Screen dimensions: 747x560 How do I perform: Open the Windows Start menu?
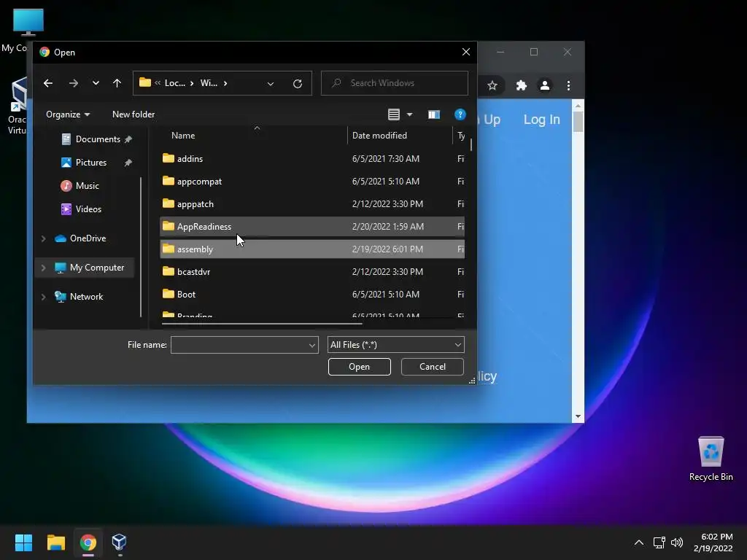click(23, 542)
